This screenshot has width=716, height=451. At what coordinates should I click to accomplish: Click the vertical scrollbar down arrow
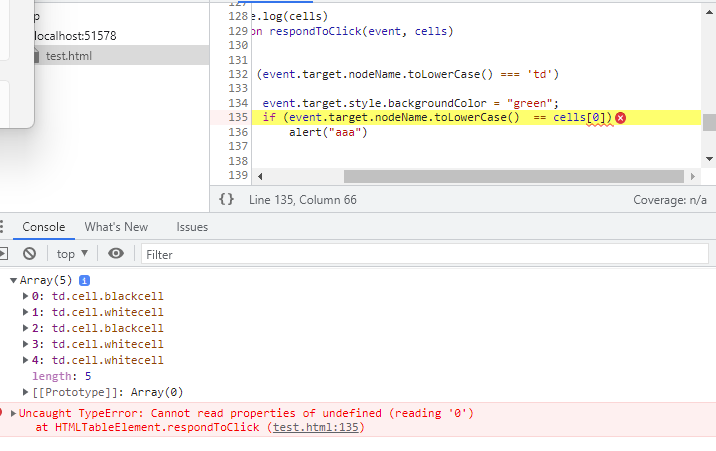pyautogui.click(x=709, y=159)
